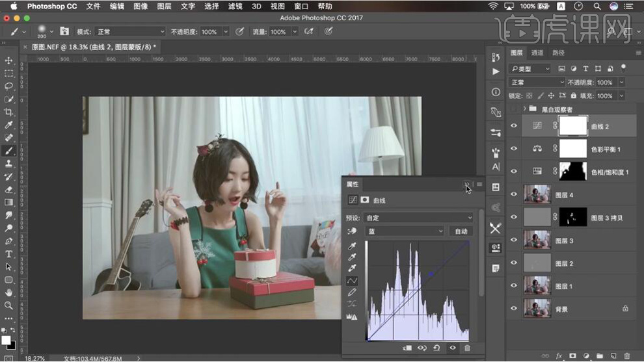Open the 滤镜 menu
The width and height of the screenshot is (644, 362).
pyautogui.click(x=235, y=6)
